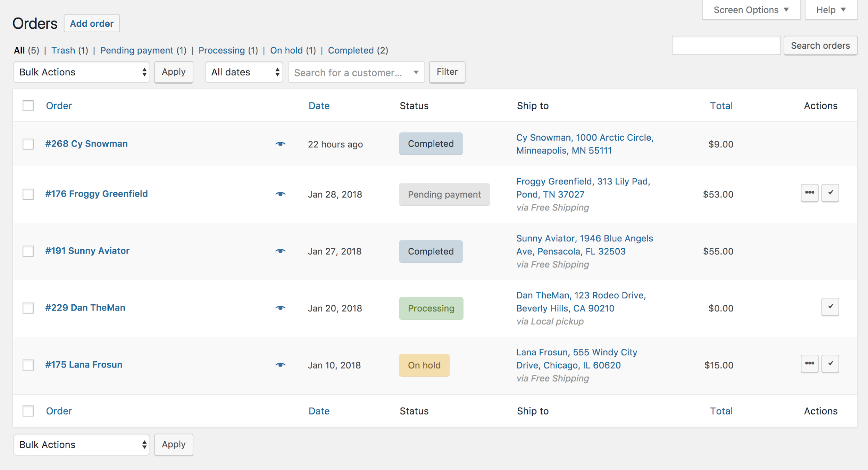Select checkbox for order #175 Lana Frosun
Viewport: 868px width, 470px height.
pos(28,365)
